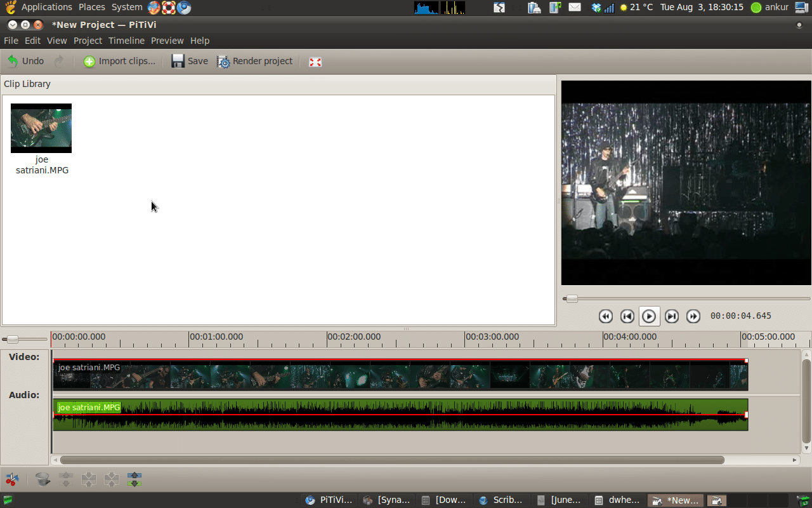Image resolution: width=812 pixels, height=508 pixels.
Task: Click the greyed-out redo arrow
Action: click(59, 62)
